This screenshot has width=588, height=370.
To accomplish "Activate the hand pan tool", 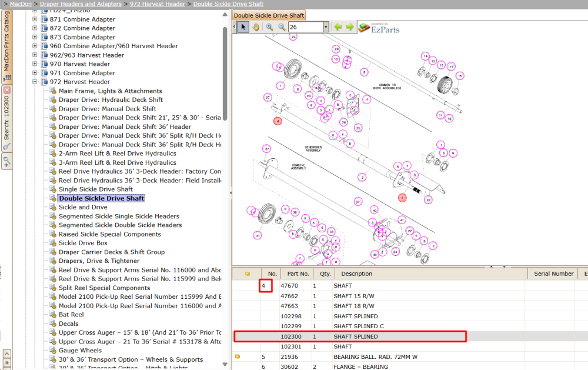I will point(256,27).
